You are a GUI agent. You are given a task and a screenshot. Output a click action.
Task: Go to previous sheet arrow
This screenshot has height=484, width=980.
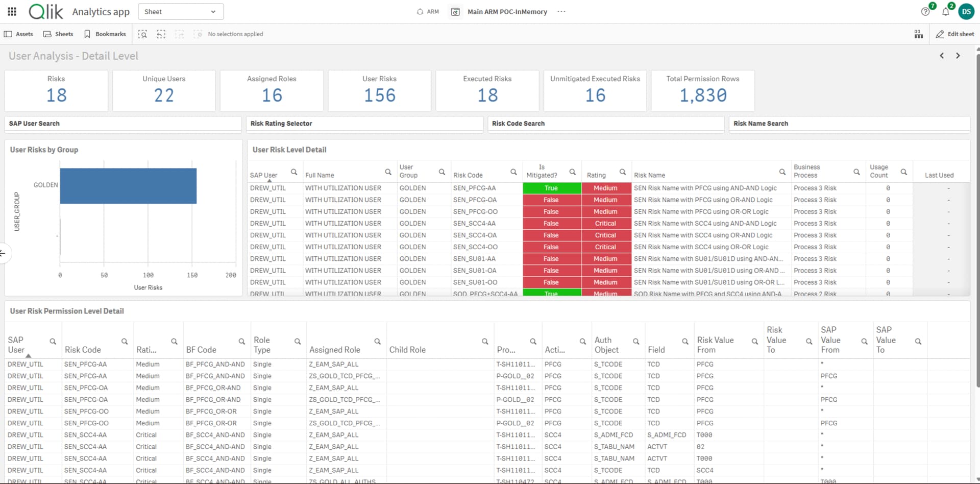click(942, 56)
